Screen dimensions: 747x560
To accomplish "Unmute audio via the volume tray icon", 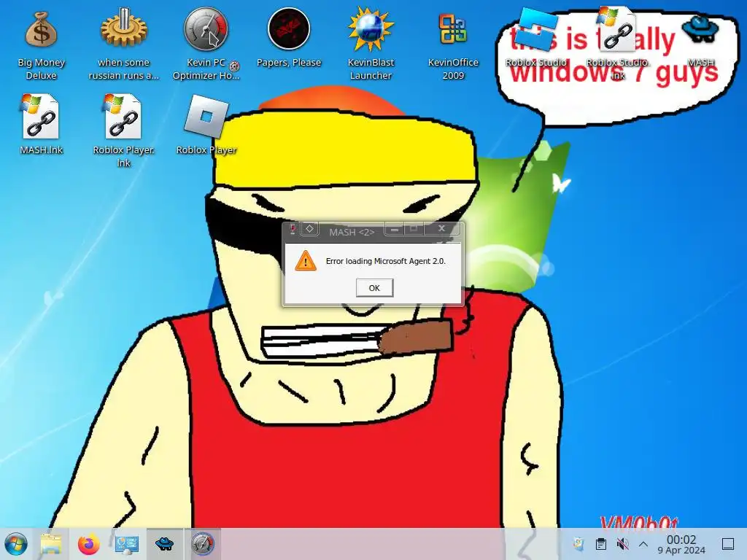I will (622, 544).
